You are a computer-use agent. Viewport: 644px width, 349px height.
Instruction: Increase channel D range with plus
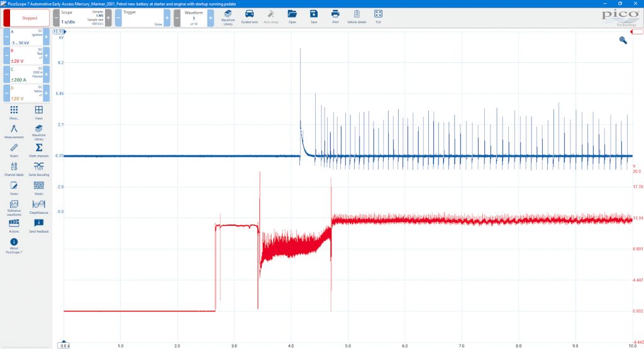click(46, 94)
